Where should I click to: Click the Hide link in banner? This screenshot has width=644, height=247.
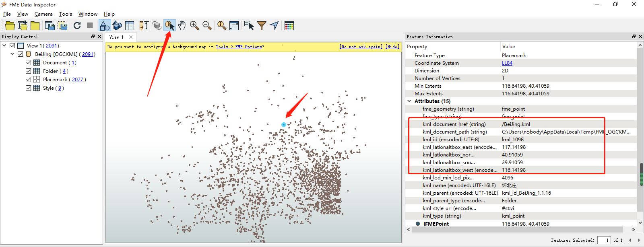[x=392, y=47]
